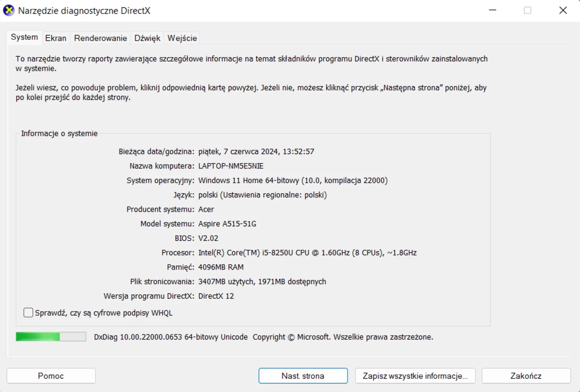Screen dimensions: 580x392
Task: Click the system manufacturer value Acer
Action: pos(206,209)
